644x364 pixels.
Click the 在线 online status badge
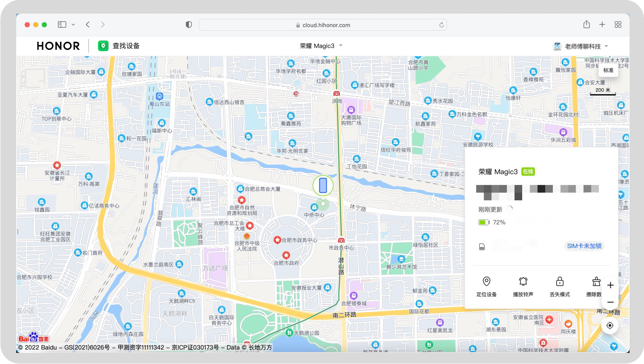pyautogui.click(x=528, y=171)
